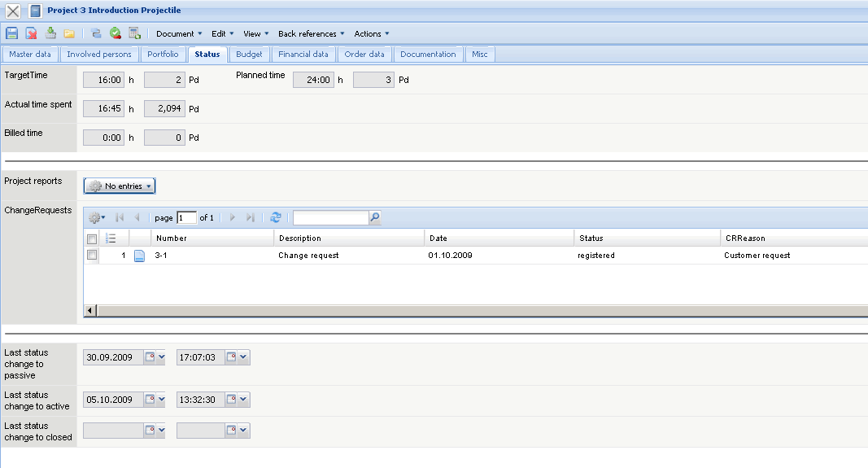This screenshot has height=468, width=868.
Task: Open calendar picker for last passive status date
Action: point(150,357)
